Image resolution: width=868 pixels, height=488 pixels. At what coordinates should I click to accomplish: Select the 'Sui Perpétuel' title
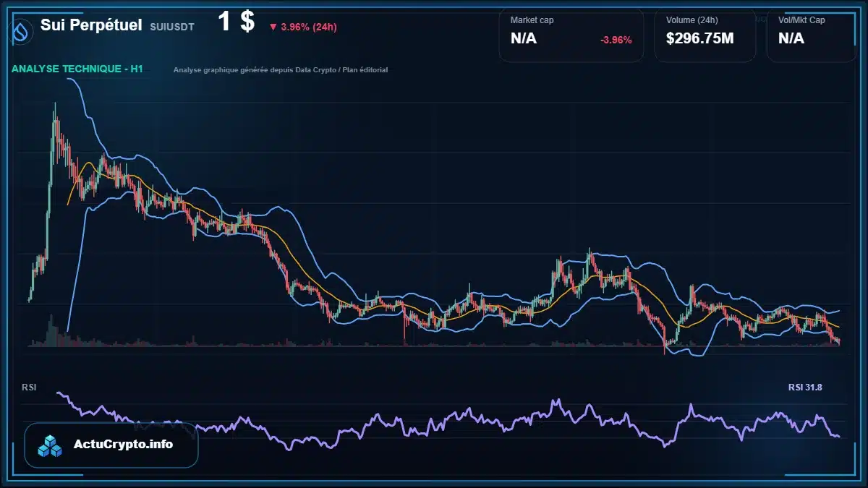tap(91, 25)
